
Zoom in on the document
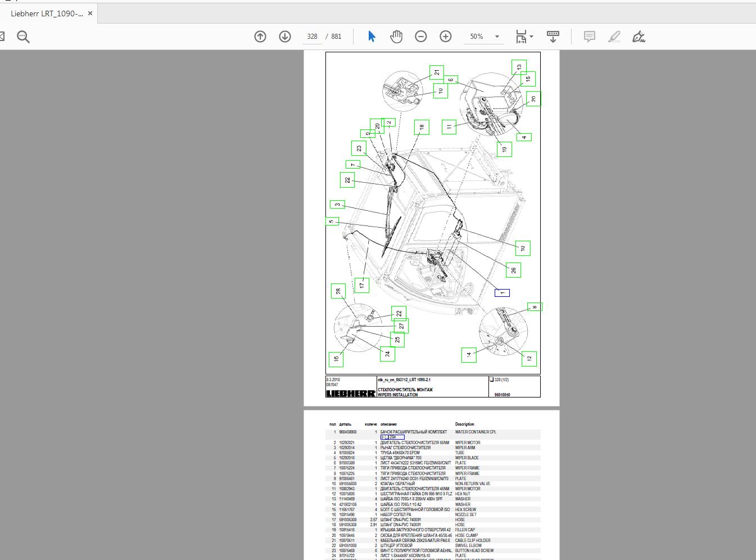(x=445, y=36)
